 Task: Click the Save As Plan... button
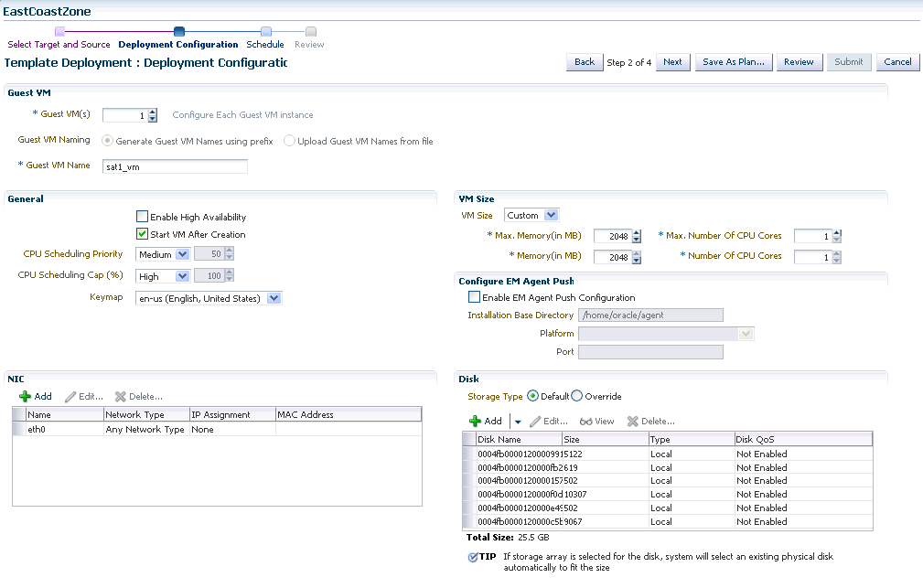[734, 62]
